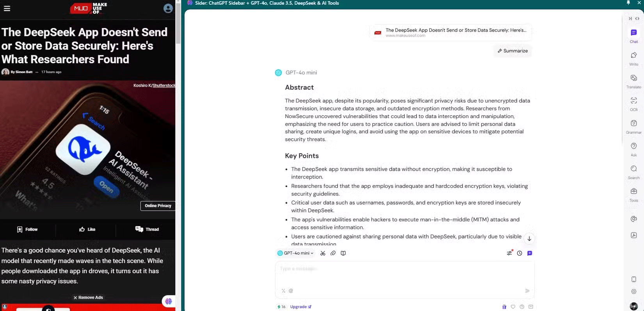Open chat history clock icon
This screenshot has width=644, height=311.
pos(519,253)
